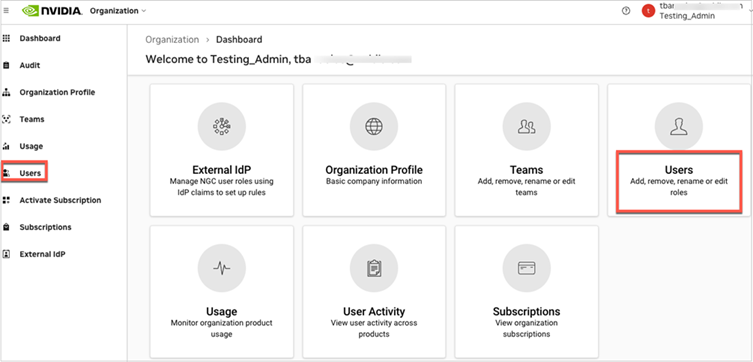Image resolution: width=753 pixels, height=362 pixels.
Task: Click the Users icon in sidebar
Action: coord(7,173)
